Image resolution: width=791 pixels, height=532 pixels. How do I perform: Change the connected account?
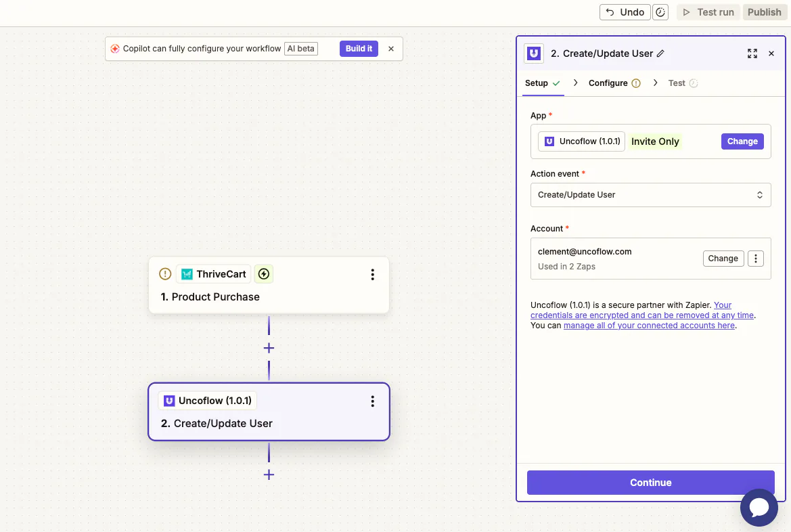pos(723,259)
